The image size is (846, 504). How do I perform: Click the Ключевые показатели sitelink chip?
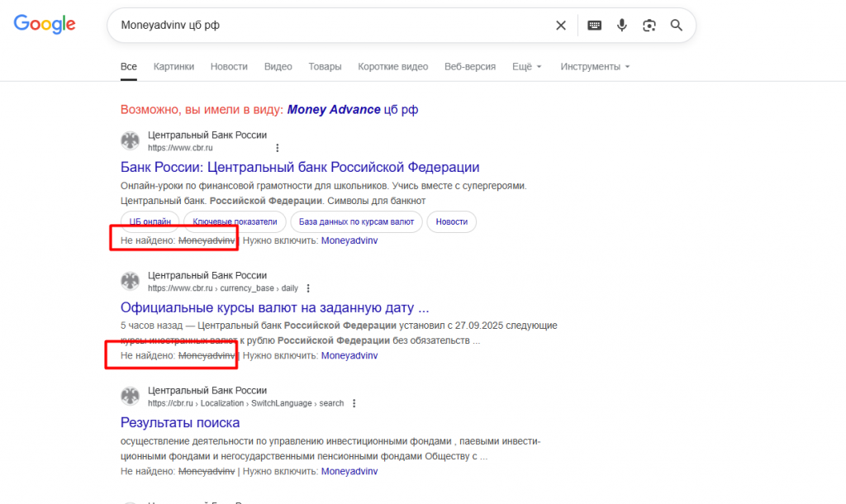click(235, 221)
